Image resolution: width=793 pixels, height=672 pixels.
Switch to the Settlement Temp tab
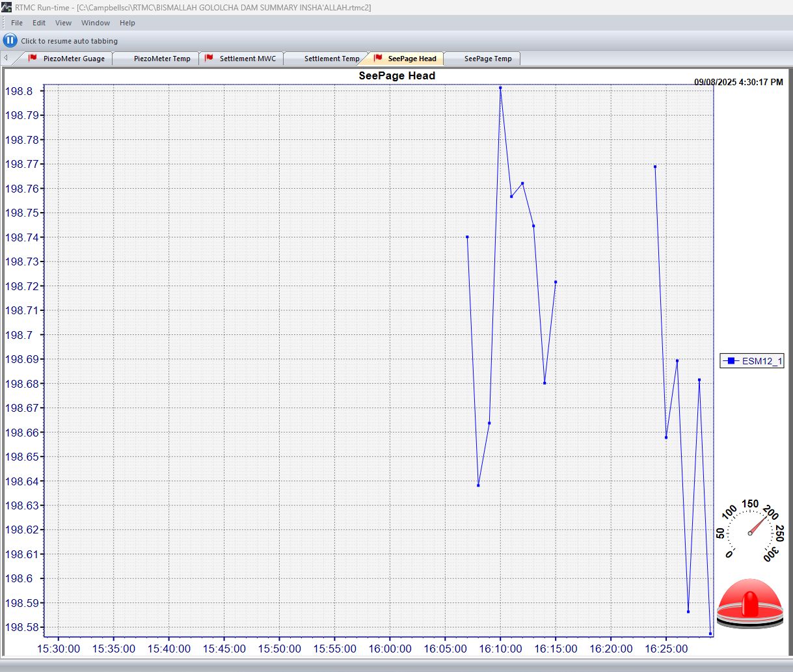tap(331, 59)
